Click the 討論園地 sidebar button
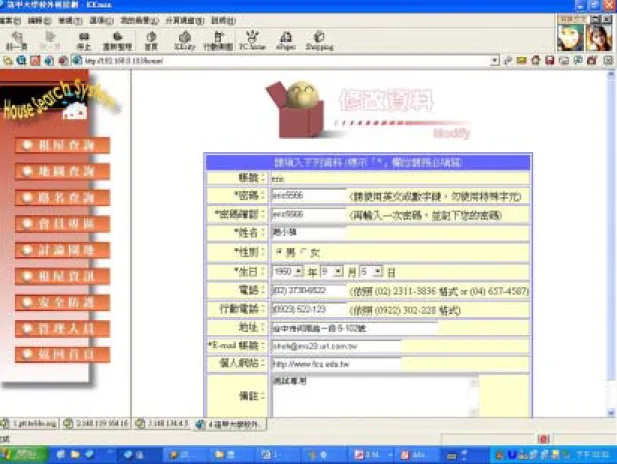This screenshot has height=464, width=617. click(x=63, y=250)
